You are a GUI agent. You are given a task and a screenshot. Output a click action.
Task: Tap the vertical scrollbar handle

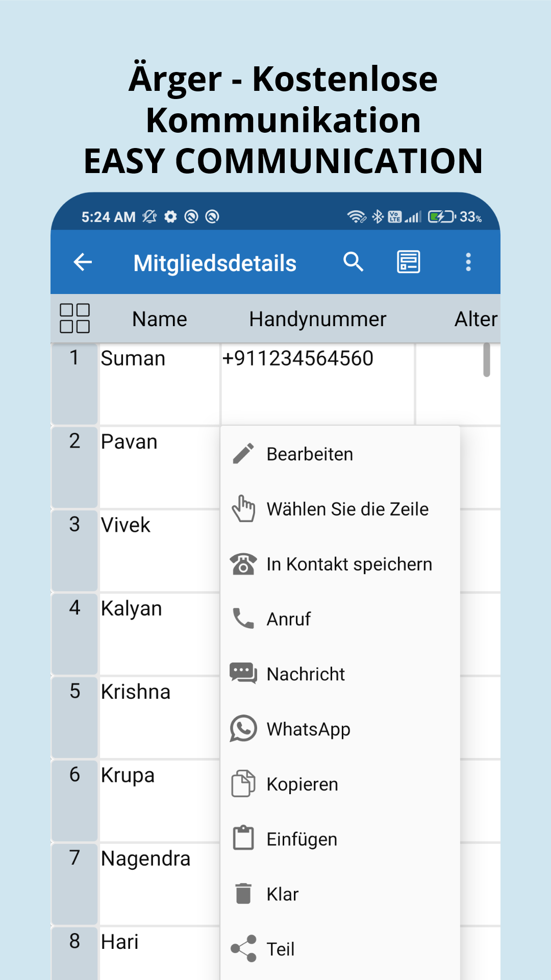click(x=487, y=360)
